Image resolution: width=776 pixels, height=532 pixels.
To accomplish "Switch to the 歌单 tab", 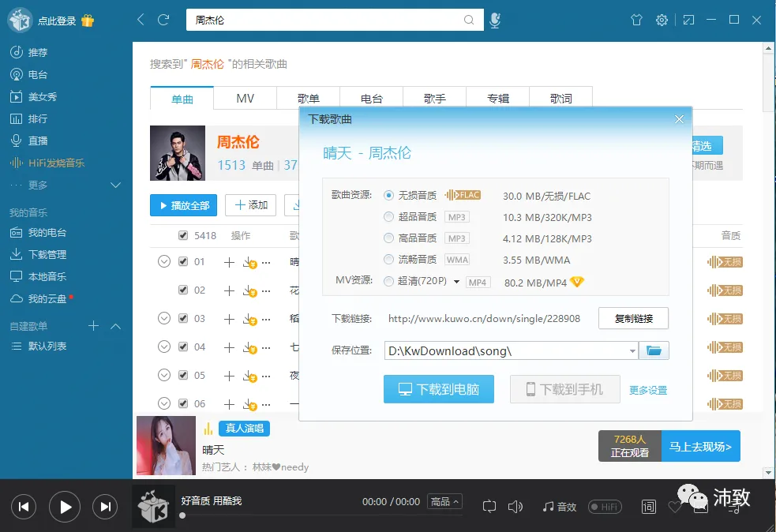I will pyautogui.click(x=309, y=98).
